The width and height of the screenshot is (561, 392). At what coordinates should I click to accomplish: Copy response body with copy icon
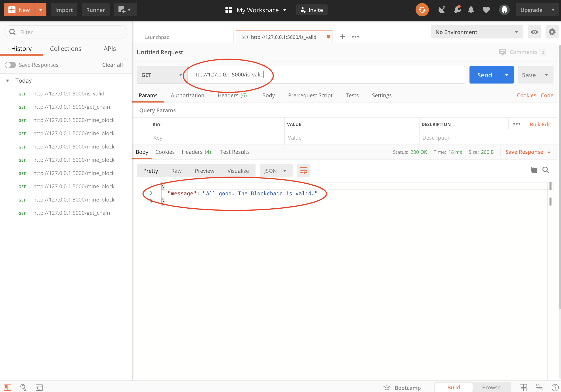[x=534, y=170]
